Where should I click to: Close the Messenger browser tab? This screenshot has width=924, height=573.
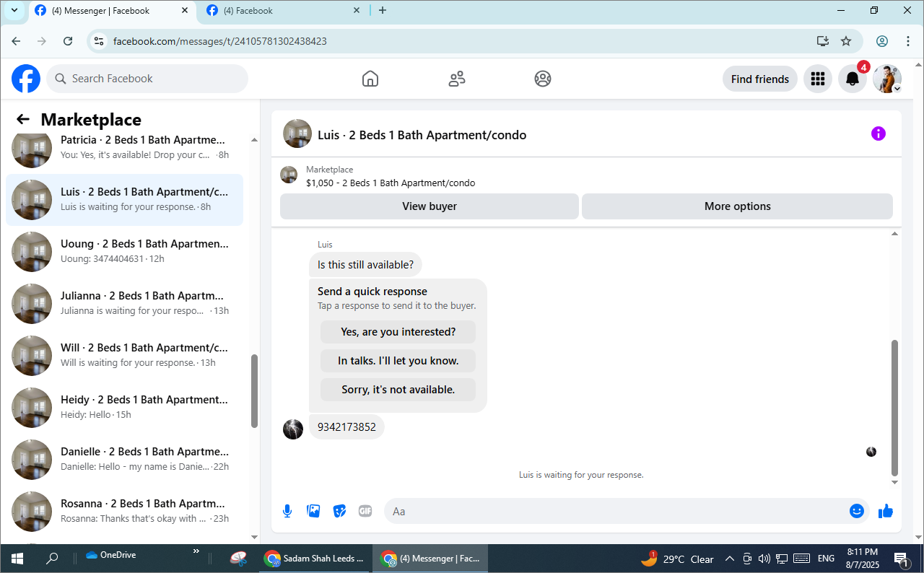[185, 10]
